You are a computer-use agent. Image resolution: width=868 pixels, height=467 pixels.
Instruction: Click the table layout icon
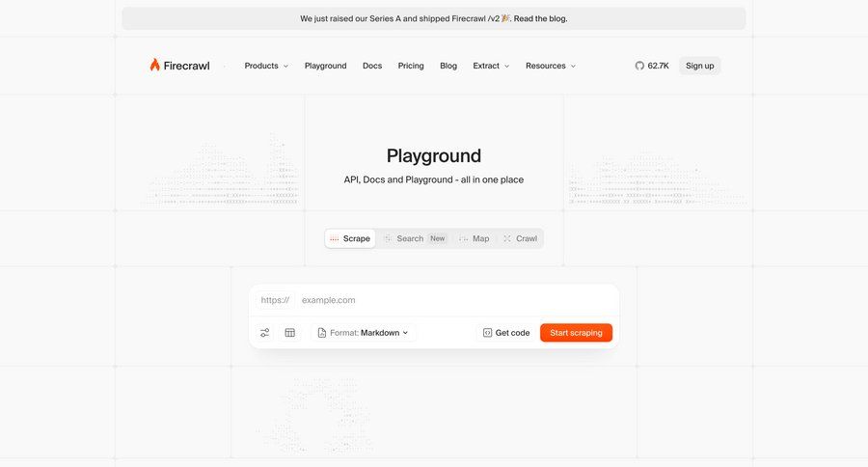click(289, 333)
